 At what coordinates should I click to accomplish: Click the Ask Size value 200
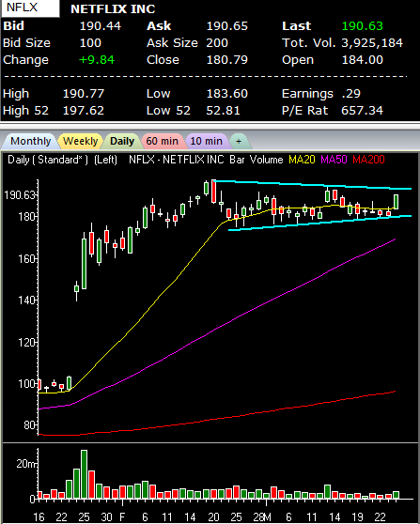[x=217, y=43]
